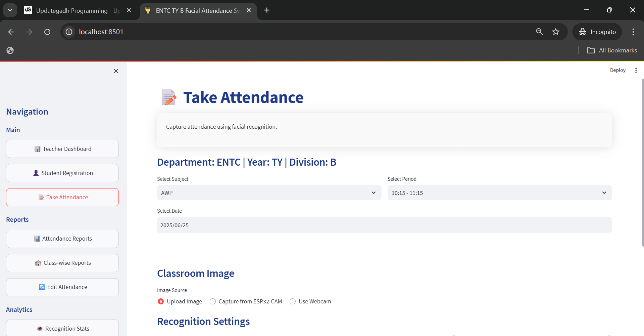The image size is (644, 336).
Task: Select the Upload Image radio option
Action: (x=161, y=301)
